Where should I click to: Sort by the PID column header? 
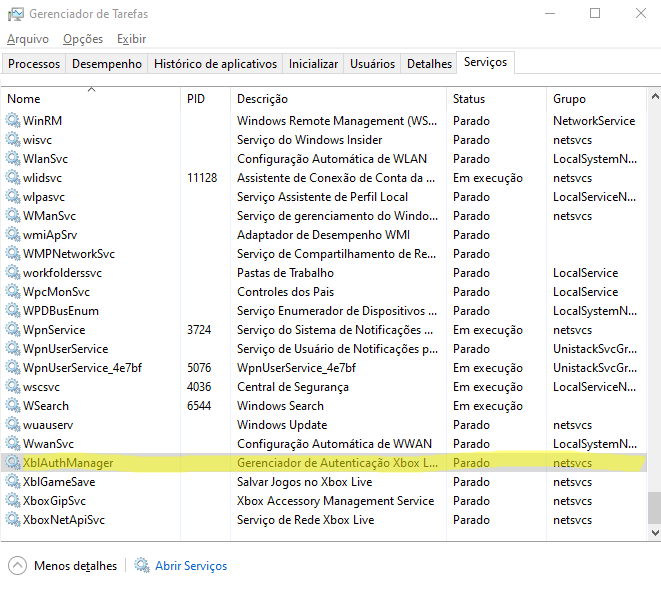206,99
